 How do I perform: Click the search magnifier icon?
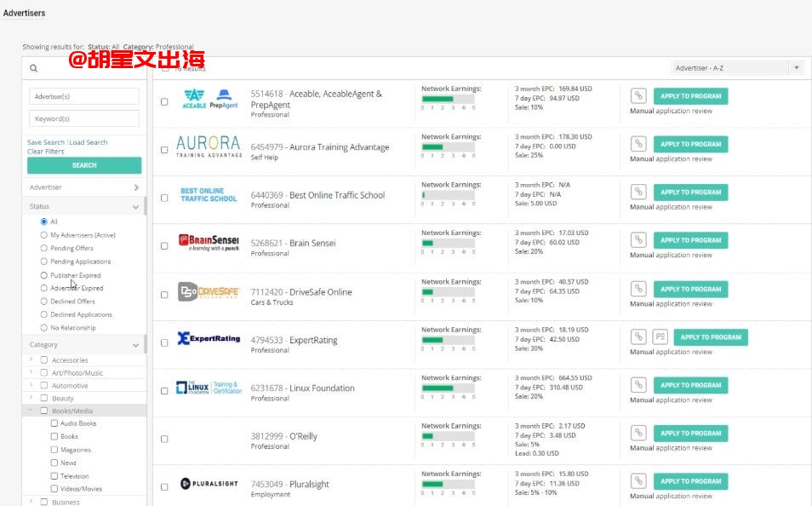coord(34,68)
